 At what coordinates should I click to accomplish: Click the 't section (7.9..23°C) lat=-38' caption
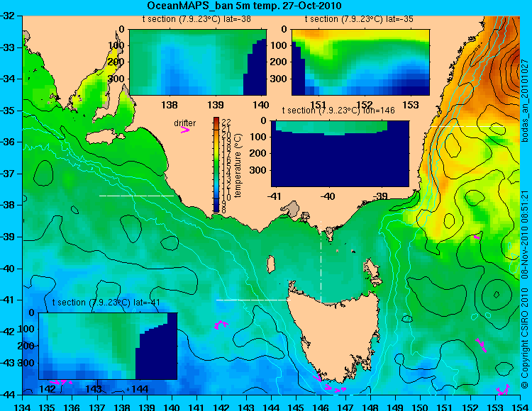click(196, 19)
